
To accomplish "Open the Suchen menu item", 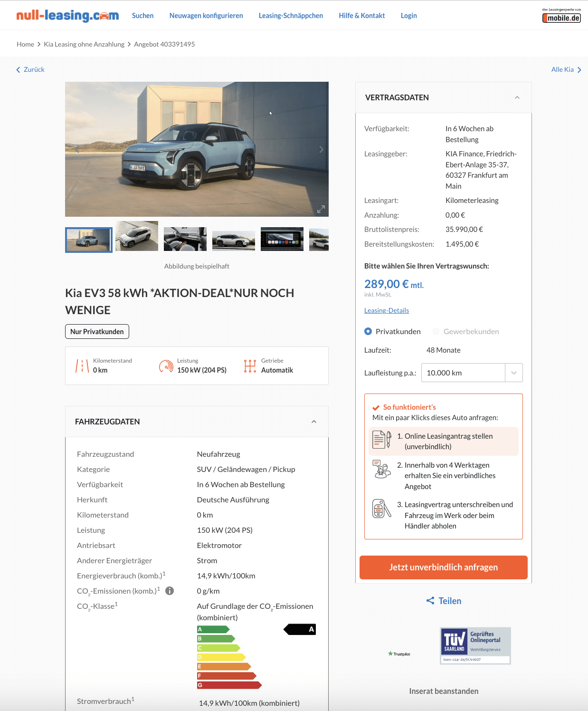I will pyautogui.click(x=142, y=16).
